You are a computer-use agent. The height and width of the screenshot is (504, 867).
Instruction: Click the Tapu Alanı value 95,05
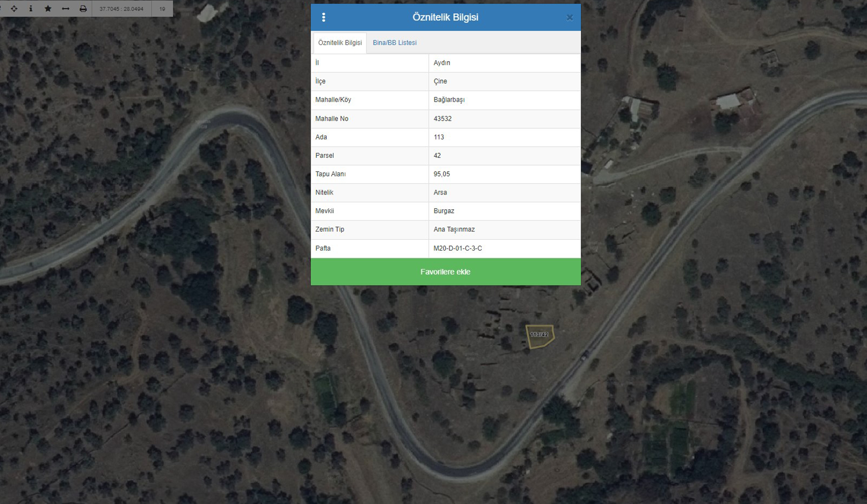(441, 174)
